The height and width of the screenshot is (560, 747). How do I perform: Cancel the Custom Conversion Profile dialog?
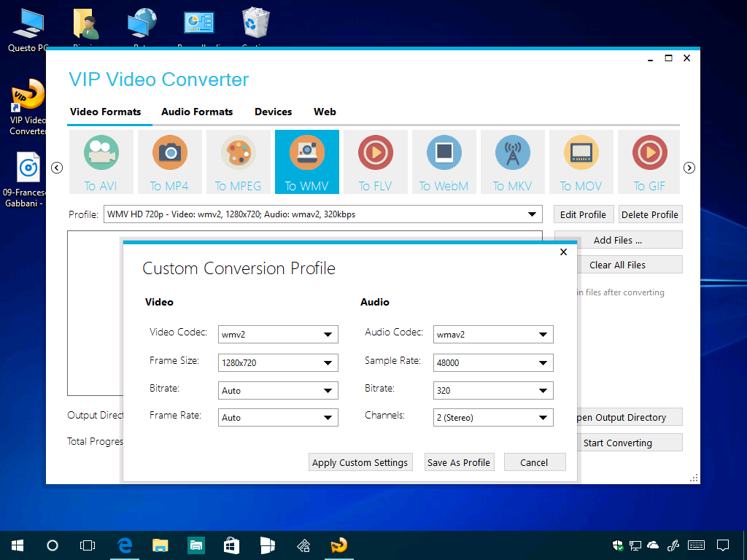coord(535,462)
